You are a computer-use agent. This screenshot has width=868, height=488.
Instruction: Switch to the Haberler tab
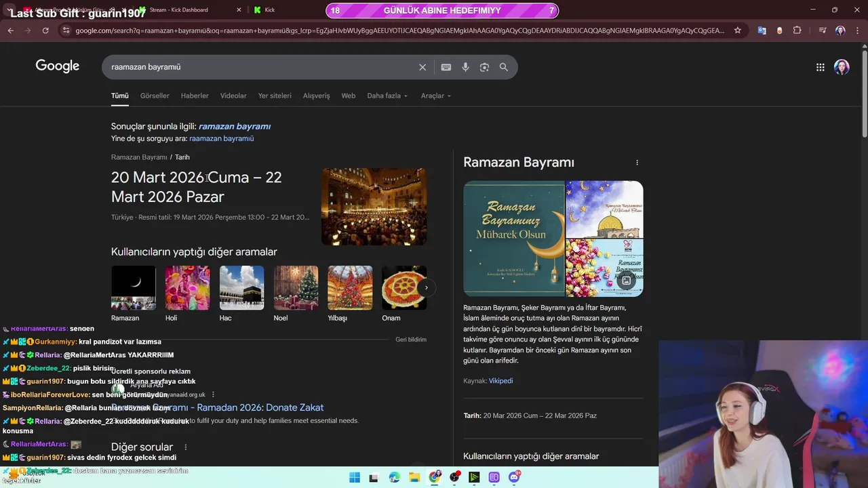tap(195, 96)
